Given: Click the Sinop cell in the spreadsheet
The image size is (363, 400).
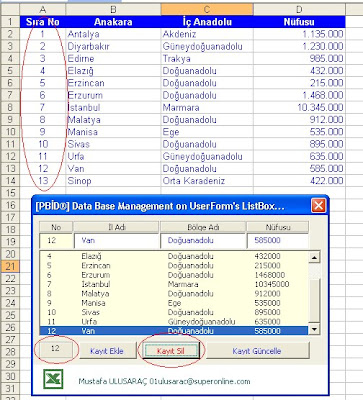Looking at the screenshot, I should click(113, 181).
